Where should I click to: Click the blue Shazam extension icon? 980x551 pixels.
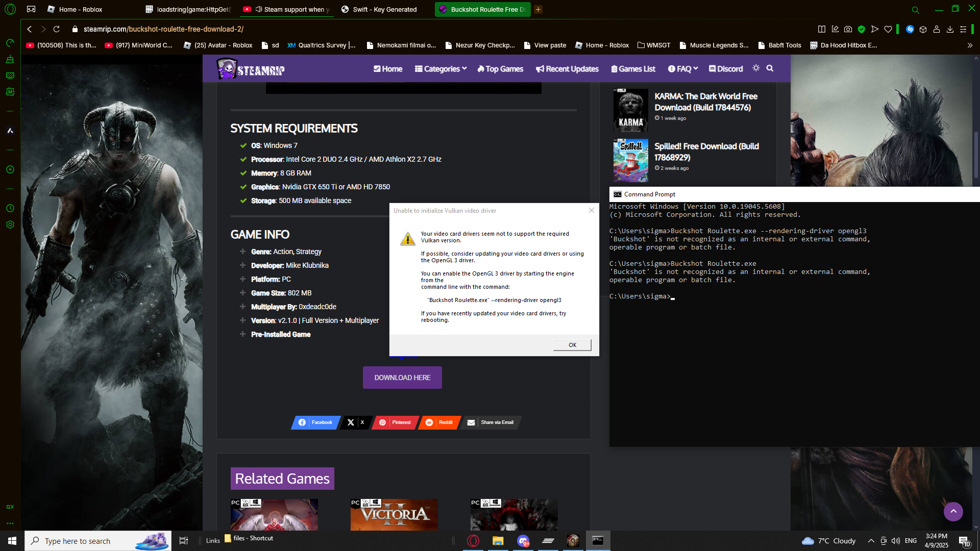[x=910, y=29]
